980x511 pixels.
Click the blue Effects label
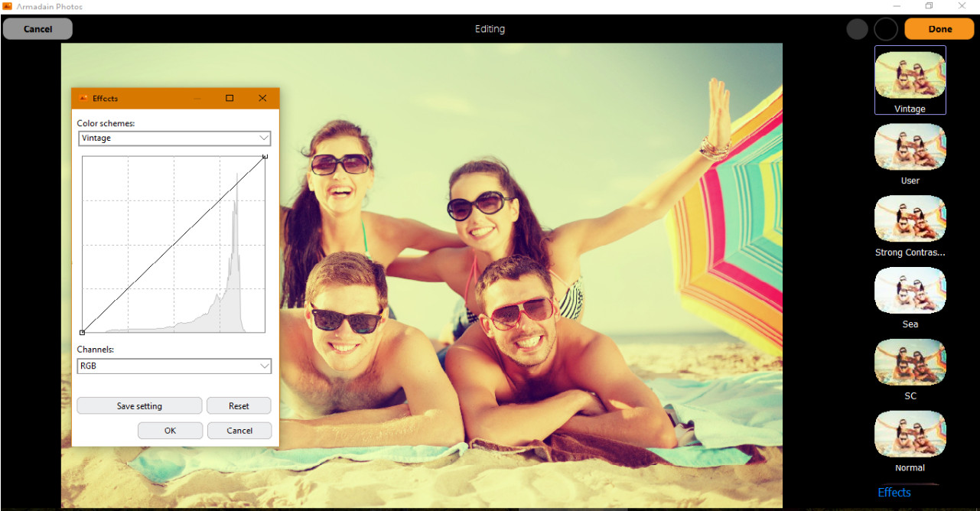pyautogui.click(x=894, y=493)
